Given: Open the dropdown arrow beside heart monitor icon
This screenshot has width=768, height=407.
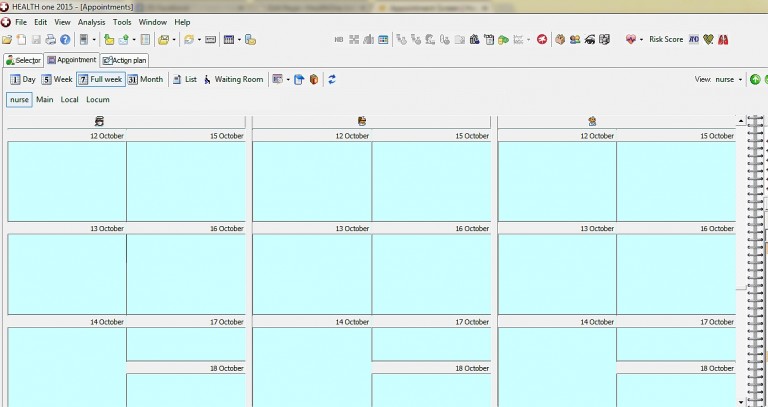Looking at the screenshot, I should (642, 40).
